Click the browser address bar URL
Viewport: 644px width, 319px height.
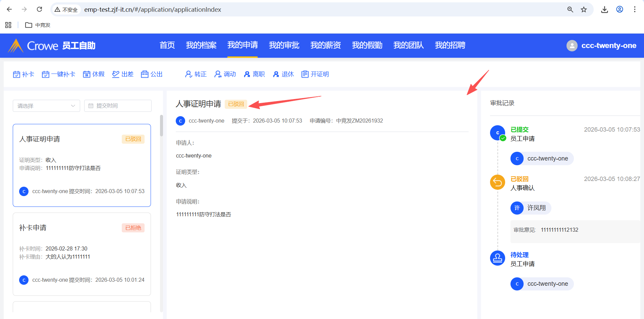tap(153, 9)
